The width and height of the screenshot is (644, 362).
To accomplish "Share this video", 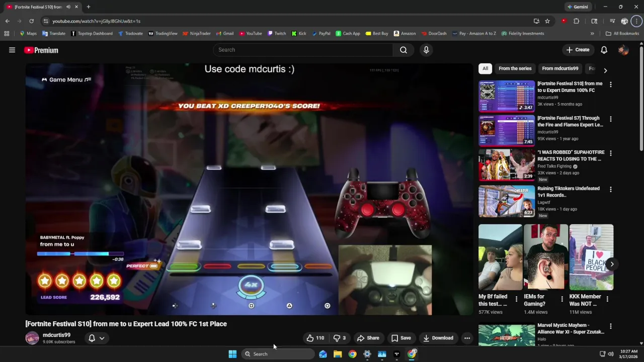I will (x=368, y=338).
